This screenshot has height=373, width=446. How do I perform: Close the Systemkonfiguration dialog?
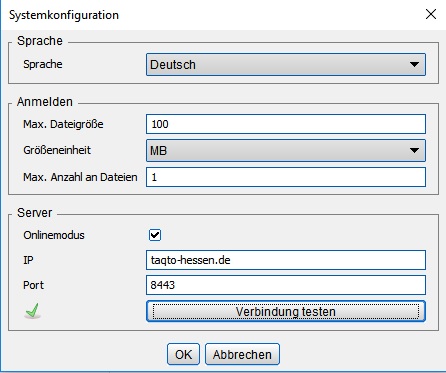[431, 14]
